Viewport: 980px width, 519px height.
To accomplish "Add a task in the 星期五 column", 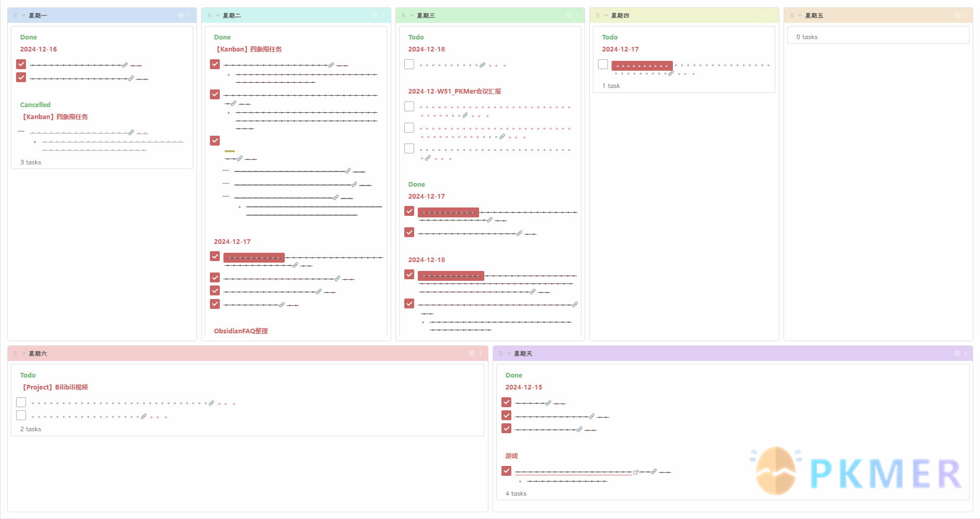I will point(957,16).
